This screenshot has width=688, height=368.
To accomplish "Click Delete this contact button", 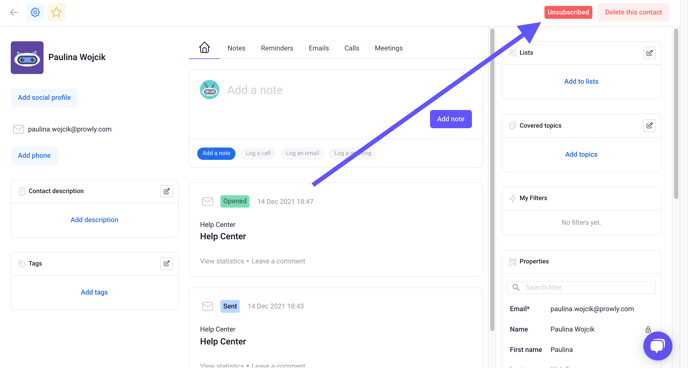I will (x=633, y=12).
